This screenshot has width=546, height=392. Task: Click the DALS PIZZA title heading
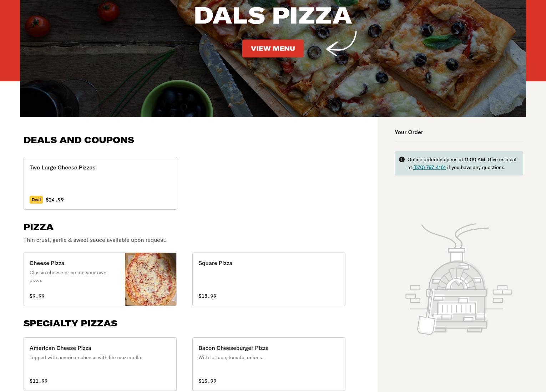tap(273, 16)
